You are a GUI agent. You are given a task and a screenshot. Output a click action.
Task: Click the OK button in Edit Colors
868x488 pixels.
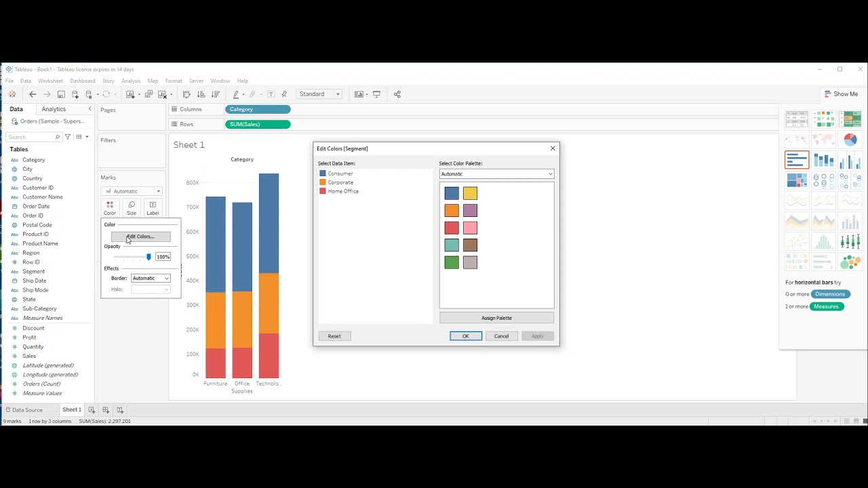pos(466,336)
